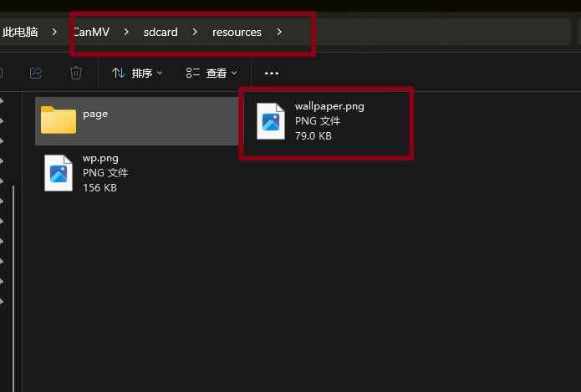Click the sort arrows icon beside 排序
Screen dimensions: 581x392
pos(119,74)
